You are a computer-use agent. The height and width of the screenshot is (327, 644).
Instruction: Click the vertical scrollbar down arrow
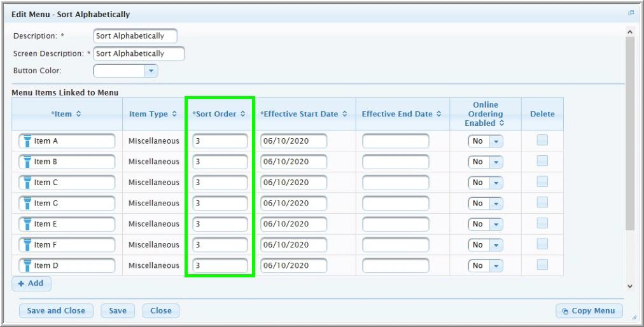click(630, 287)
